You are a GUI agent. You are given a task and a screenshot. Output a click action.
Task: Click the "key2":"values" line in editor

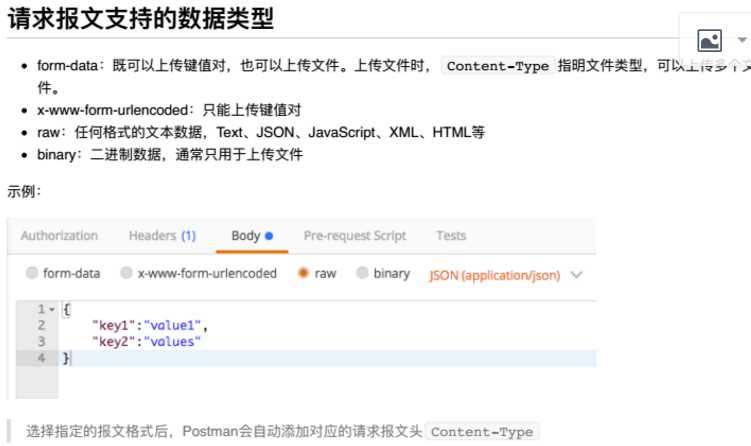point(147,342)
